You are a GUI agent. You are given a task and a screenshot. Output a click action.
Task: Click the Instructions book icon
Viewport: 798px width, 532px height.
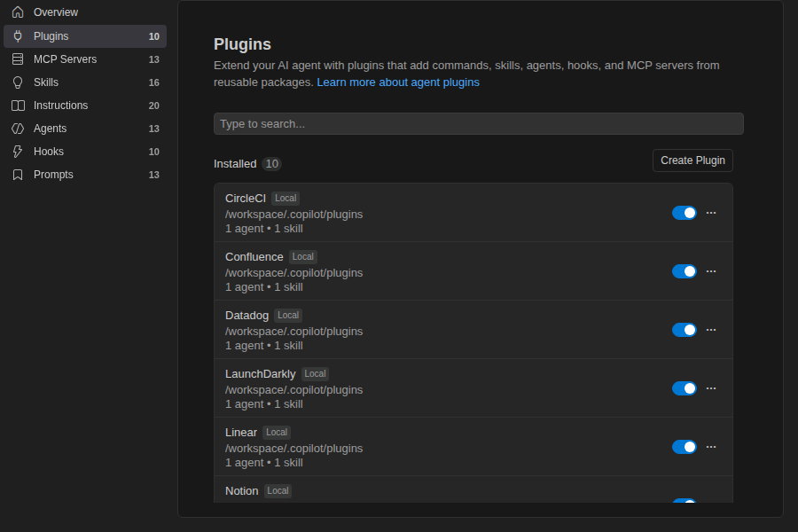click(18, 106)
